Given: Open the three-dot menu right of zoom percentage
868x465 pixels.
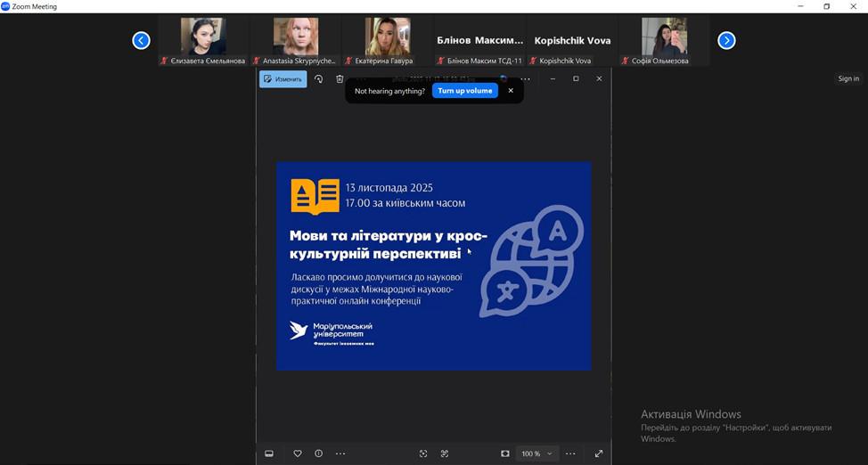Looking at the screenshot, I should [570, 453].
